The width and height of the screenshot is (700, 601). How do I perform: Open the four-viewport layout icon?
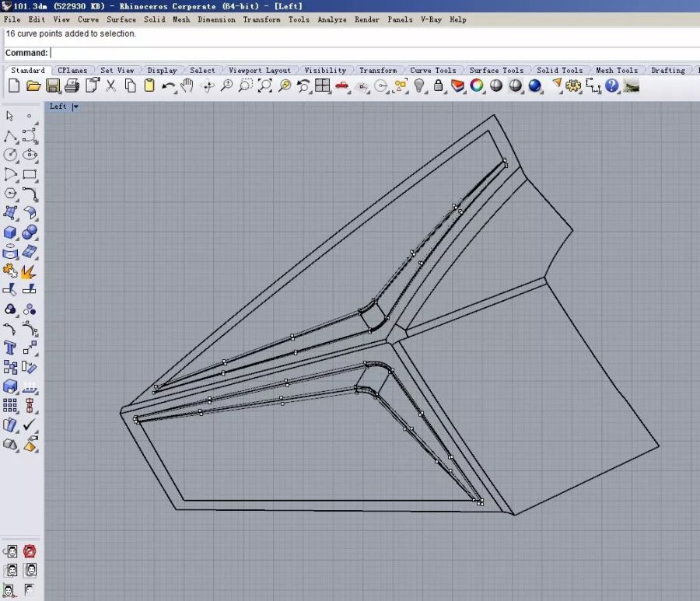coord(323,86)
